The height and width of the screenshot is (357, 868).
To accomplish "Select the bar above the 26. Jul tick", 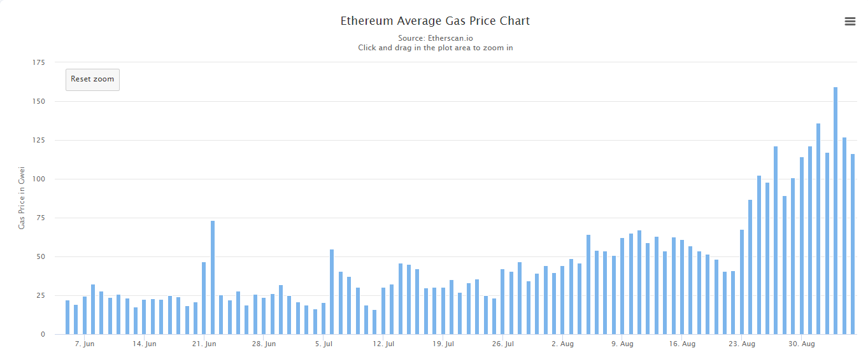I will pyautogui.click(x=502, y=302).
